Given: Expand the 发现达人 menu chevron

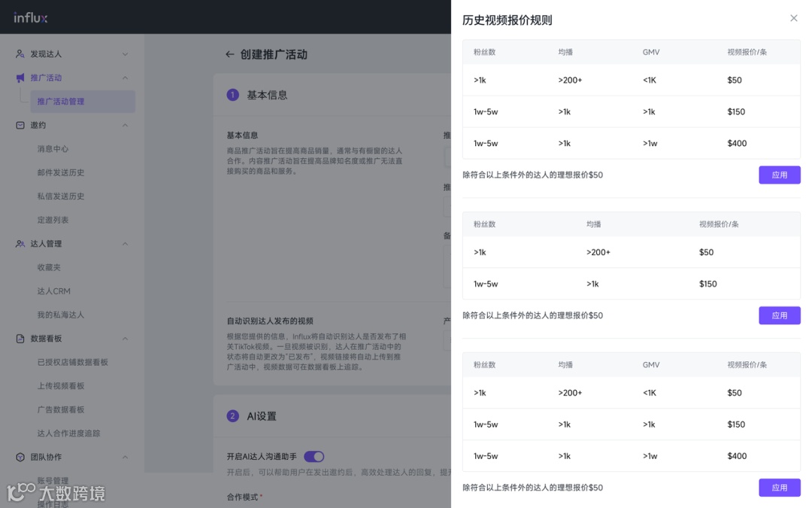Looking at the screenshot, I should click(125, 54).
